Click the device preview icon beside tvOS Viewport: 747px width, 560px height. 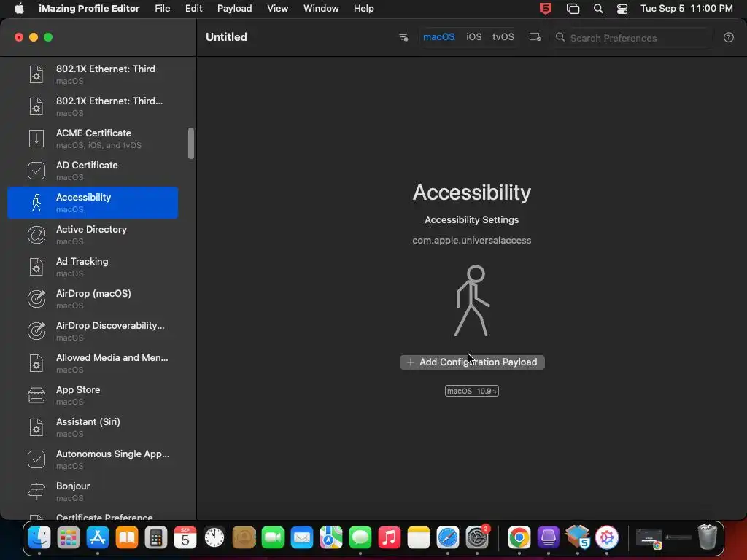535,37
